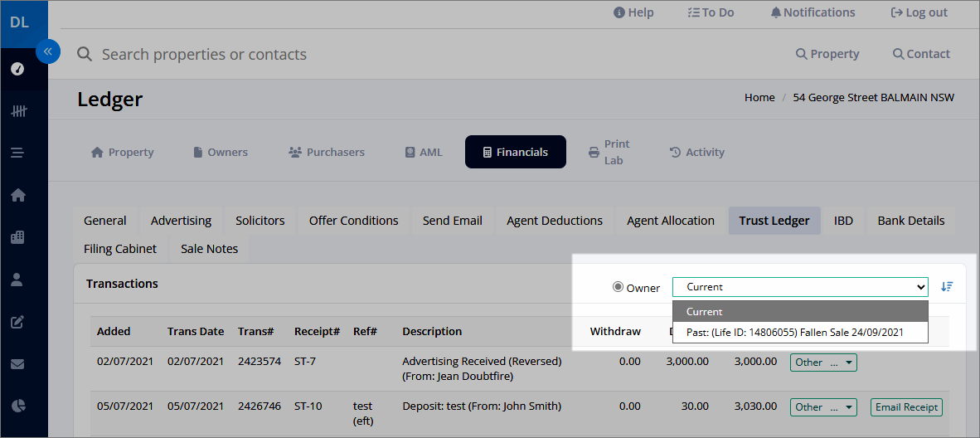
Task: Follow the Home breadcrumb link
Action: [x=759, y=98]
